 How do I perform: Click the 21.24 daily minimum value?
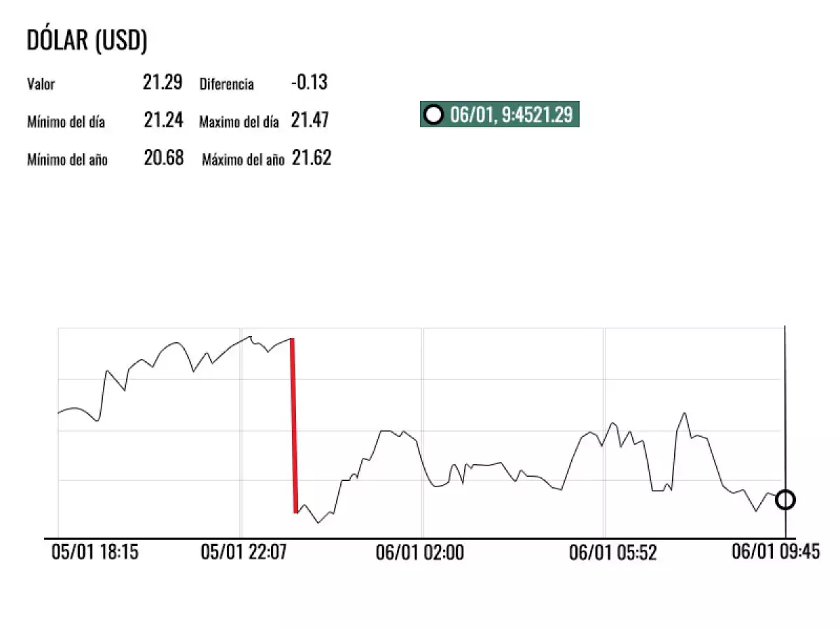click(163, 120)
